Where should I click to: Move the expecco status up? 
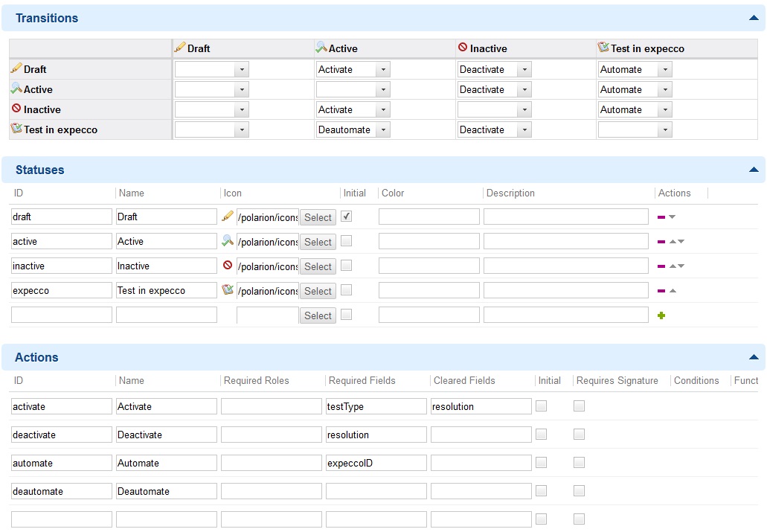673,291
